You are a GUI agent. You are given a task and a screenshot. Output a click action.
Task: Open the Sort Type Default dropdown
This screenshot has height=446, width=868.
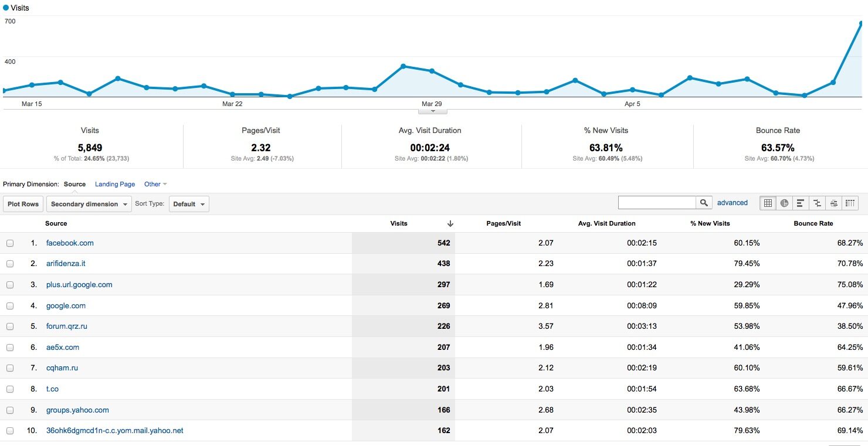[189, 204]
